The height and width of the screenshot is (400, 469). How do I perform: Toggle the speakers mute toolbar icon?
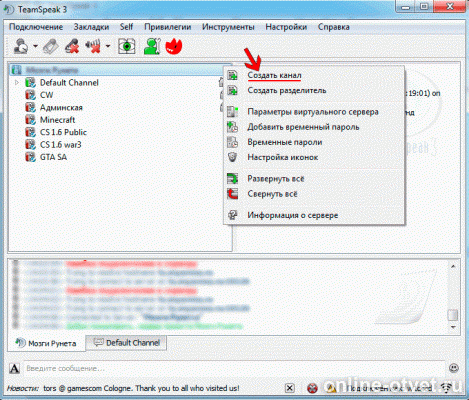pyautogui.click(x=94, y=46)
